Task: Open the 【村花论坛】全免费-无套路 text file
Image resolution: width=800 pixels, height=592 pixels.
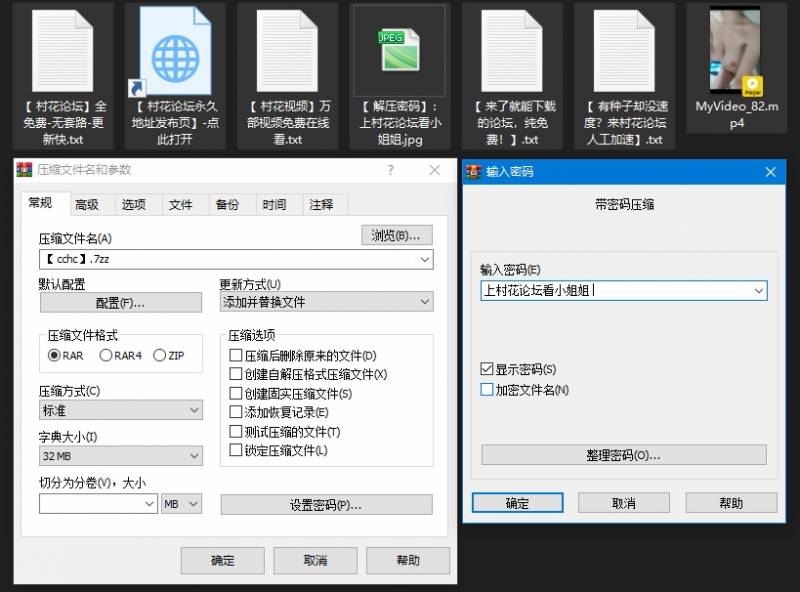Action: 62,50
